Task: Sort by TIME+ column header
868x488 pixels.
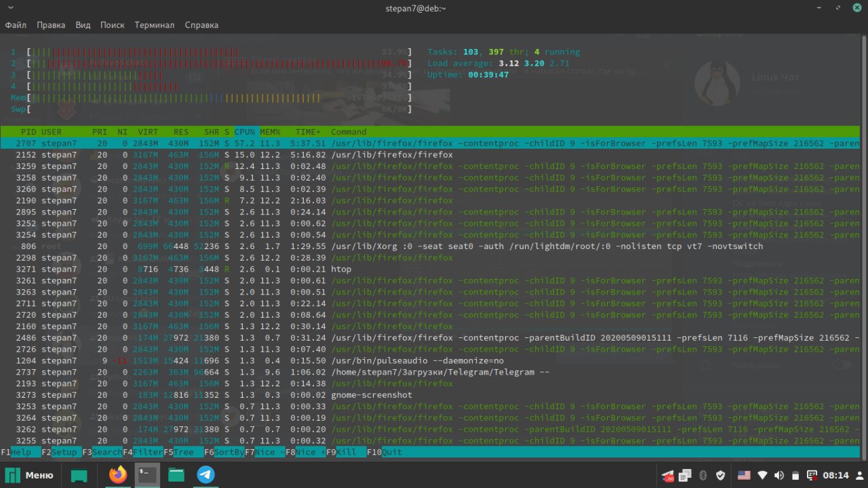Action: click(309, 132)
